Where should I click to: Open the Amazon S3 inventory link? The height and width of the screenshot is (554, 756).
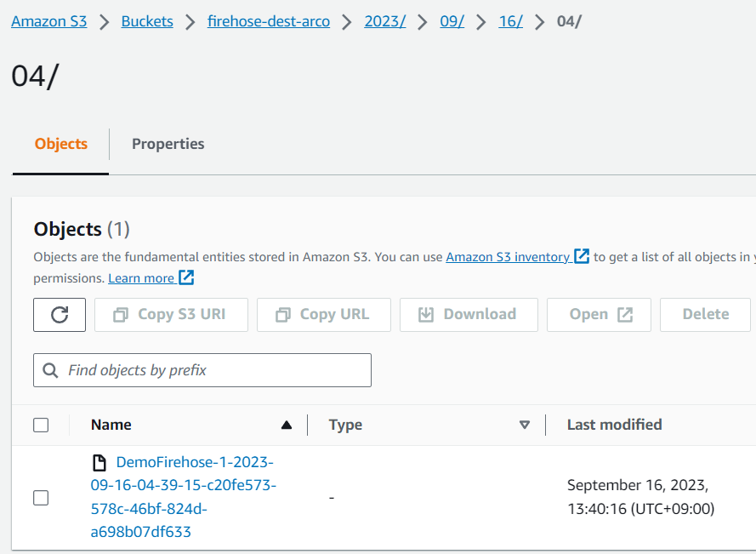coord(508,257)
